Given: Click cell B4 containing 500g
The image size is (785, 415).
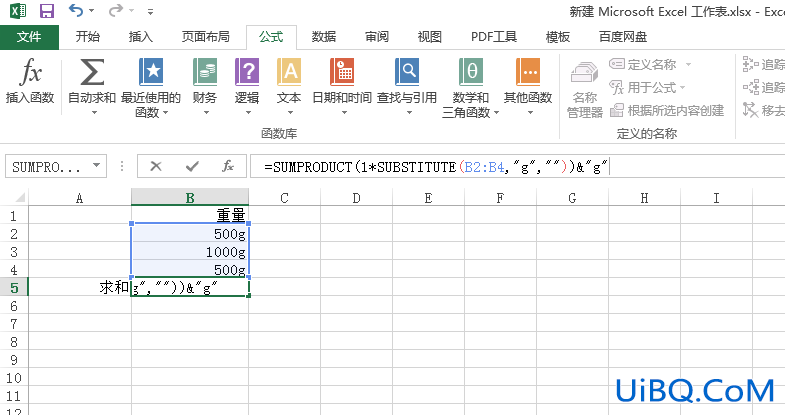Looking at the screenshot, I should (x=190, y=270).
